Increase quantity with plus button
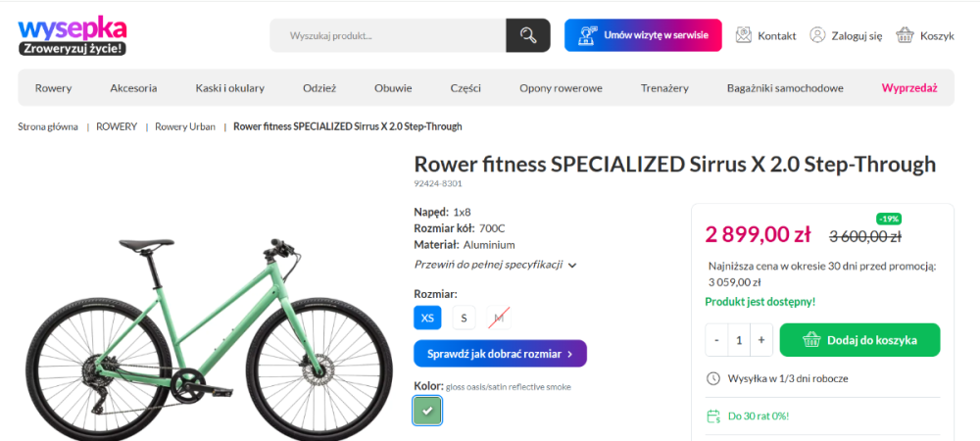This screenshot has width=980, height=441. point(761,340)
